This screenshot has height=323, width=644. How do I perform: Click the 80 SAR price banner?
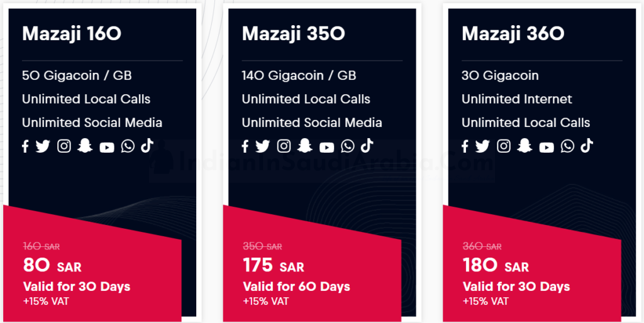52,266
